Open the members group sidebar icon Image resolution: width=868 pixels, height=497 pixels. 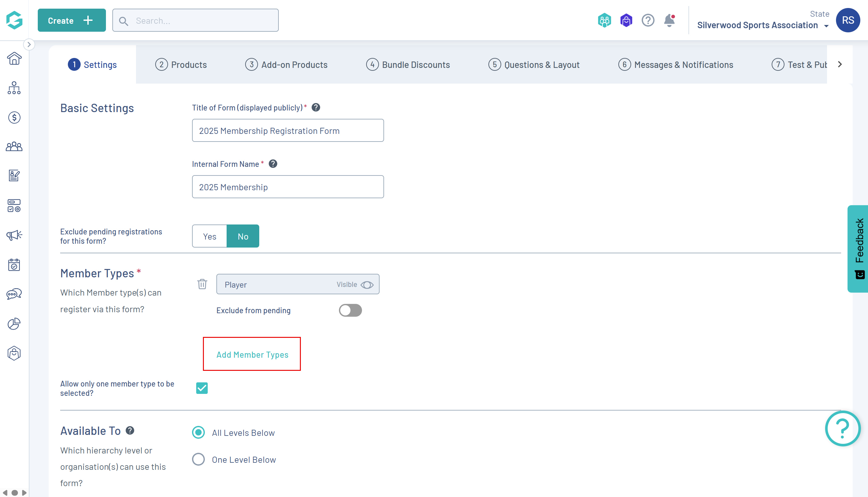pyautogui.click(x=14, y=147)
